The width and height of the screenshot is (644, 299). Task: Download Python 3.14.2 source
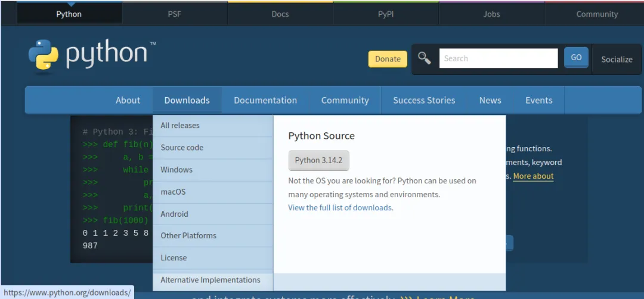318,160
